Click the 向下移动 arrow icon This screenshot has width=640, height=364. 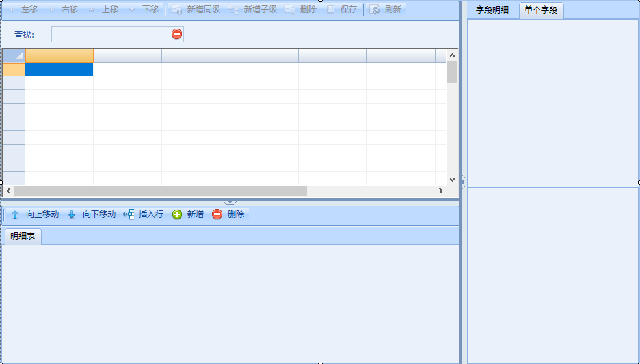point(72,215)
